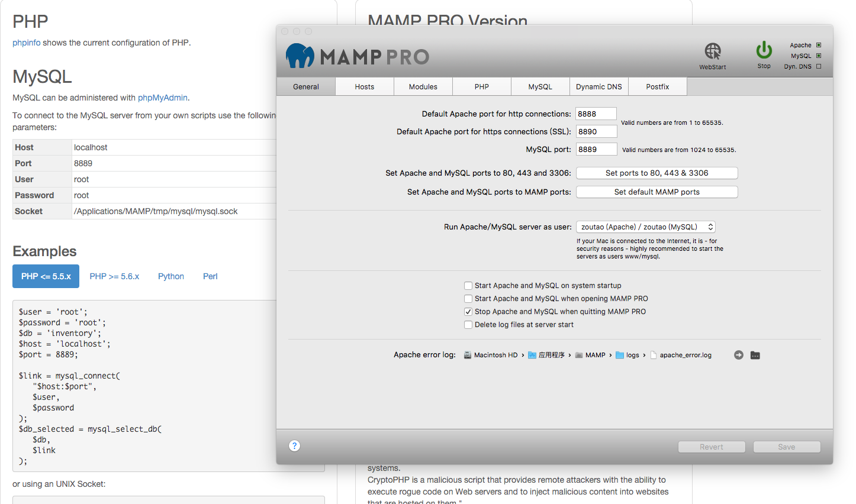Viewport: 856px width, 504px height.
Task: Click the Dyn. DNS status indicator square
Action: [x=819, y=66]
